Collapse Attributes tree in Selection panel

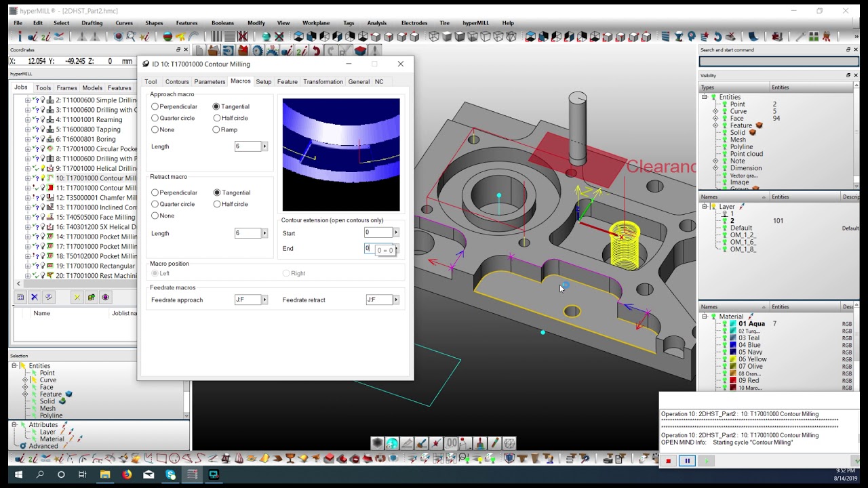[14, 425]
